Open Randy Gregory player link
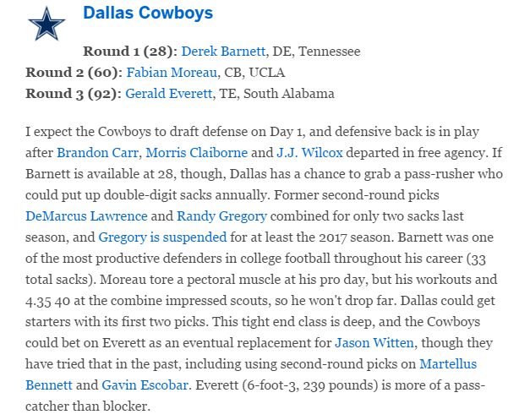 (221, 216)
